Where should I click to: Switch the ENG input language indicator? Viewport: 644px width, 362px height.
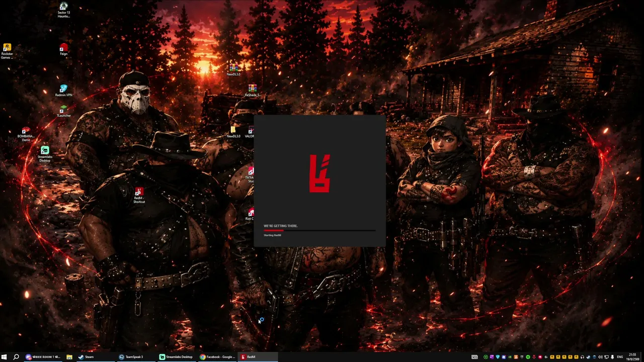(620, 357)
